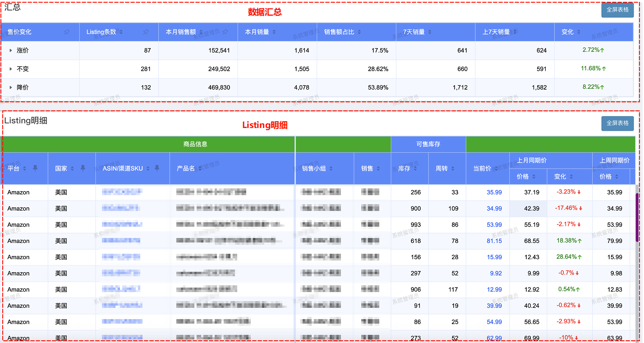Click the pin icon on Listing条数 column
644x343 pixels.
(146, 32)
